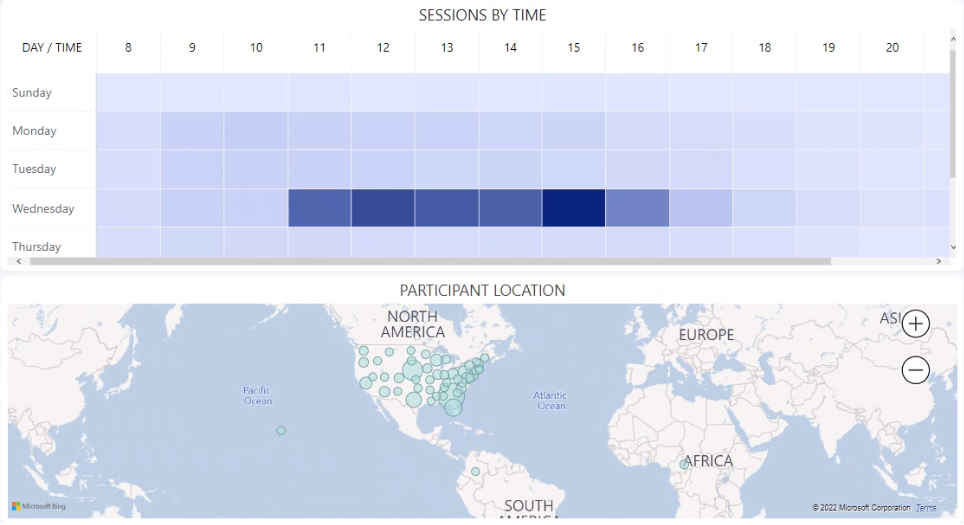Select the Wednesday 12:00 heatmap cell
The image size is (964, 525).
point(383,208)
